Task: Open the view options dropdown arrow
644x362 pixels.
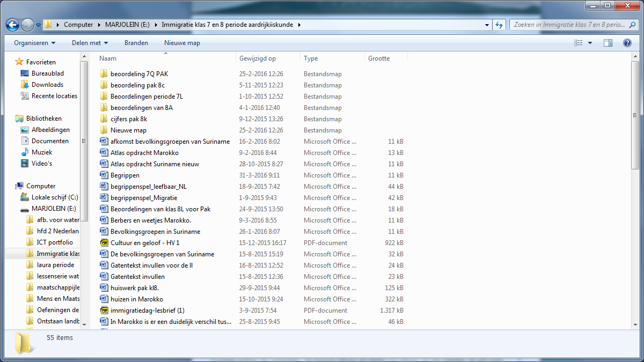Action: 590,43
